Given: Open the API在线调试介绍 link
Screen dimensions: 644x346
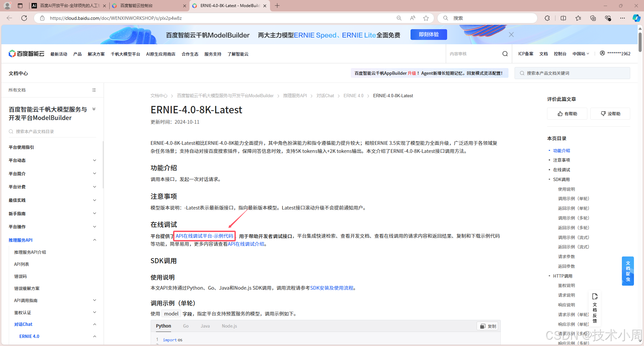Looking at the screenshot, I should [x=246, y=244].
